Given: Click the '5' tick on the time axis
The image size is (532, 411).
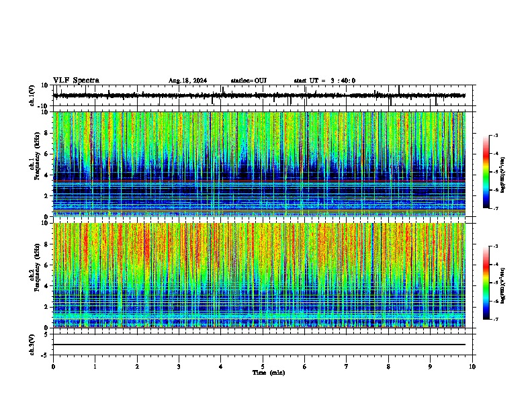Looking at the screenshot, I should coord(263,367).
